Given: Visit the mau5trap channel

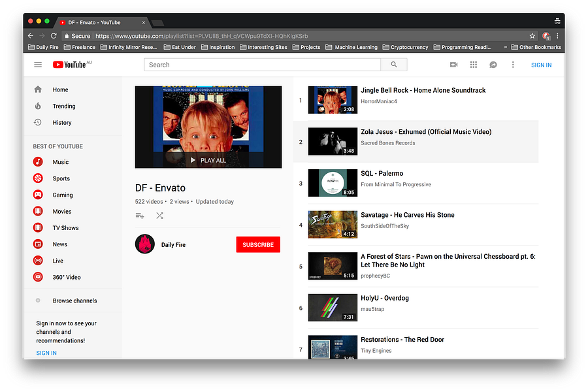Looking at the screenshot, I should [x=372, y=309].
